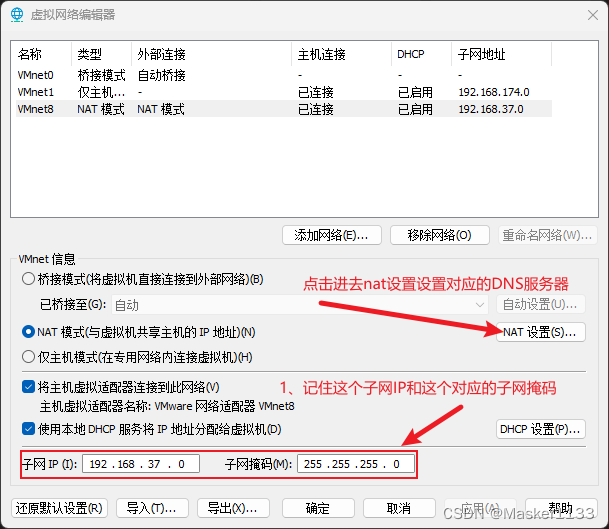
Task: Toggle 使用本地 DHCP 服务 checkbox
Action: tap(28, 429)
